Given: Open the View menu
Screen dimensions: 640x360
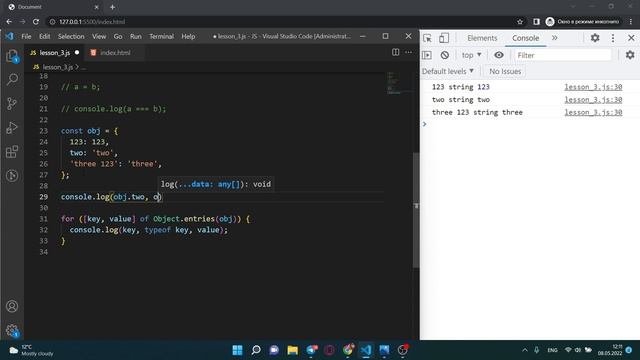Looking at the screenshot, I should pos(99,36).
